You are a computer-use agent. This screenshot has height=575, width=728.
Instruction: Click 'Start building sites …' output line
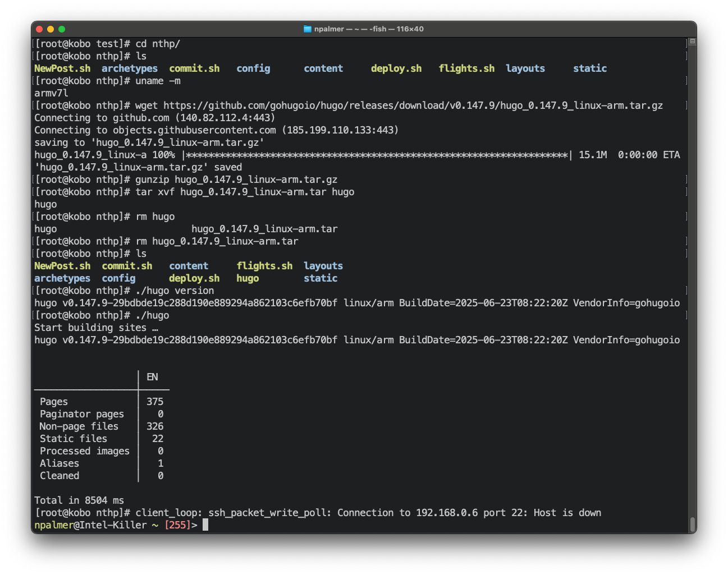click(96, 328)
